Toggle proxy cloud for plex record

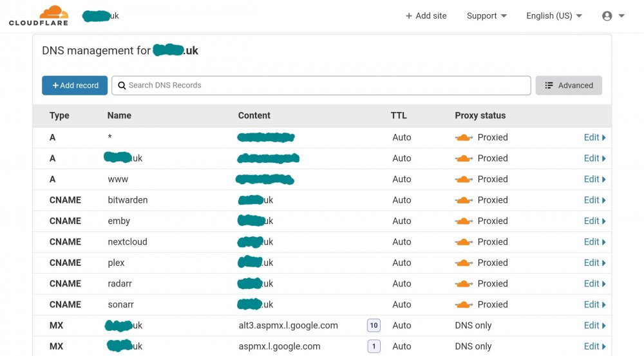click(464, 263)
